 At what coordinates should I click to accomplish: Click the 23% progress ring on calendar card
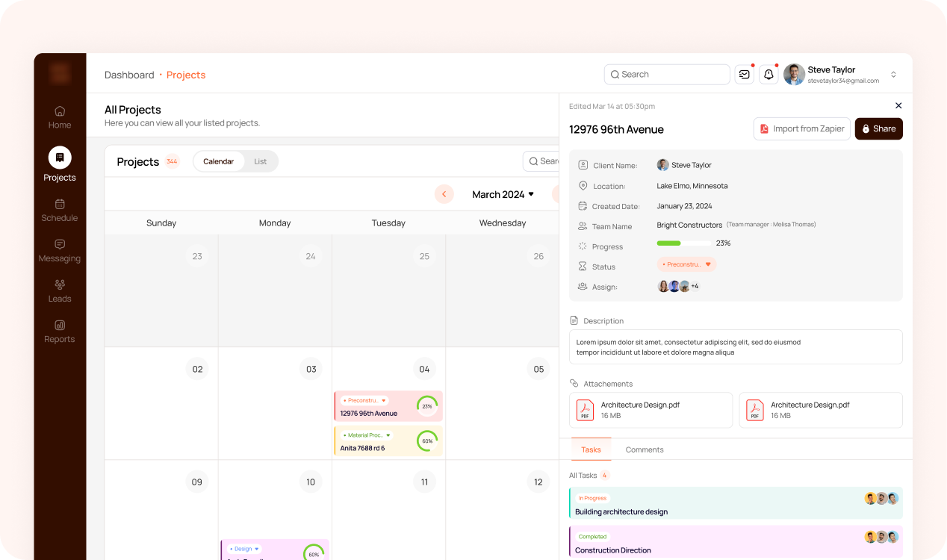(x=427, y=406)
